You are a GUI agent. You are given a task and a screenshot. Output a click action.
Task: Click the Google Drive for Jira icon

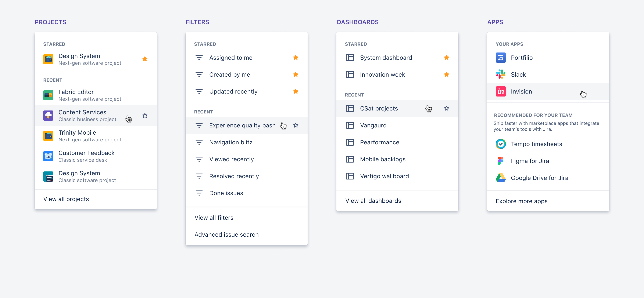(x=501, y=178)
